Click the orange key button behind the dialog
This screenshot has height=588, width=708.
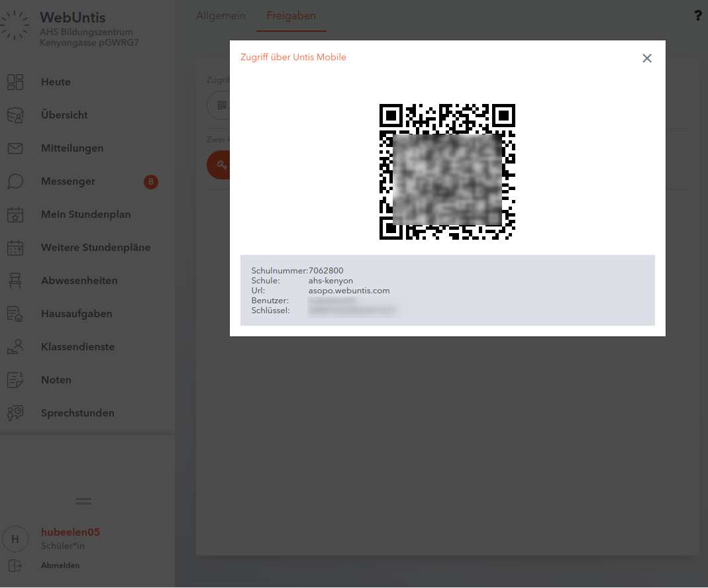coord(219,165)
